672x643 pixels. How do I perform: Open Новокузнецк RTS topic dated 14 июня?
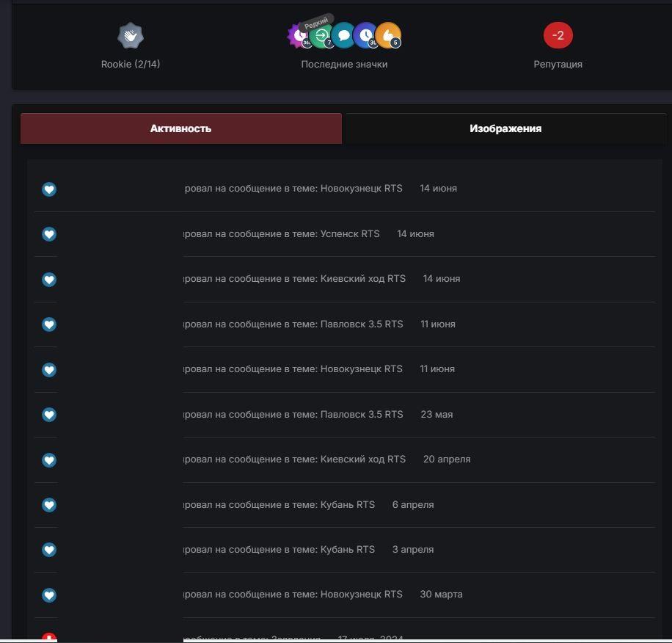click(x=361, y=188)
